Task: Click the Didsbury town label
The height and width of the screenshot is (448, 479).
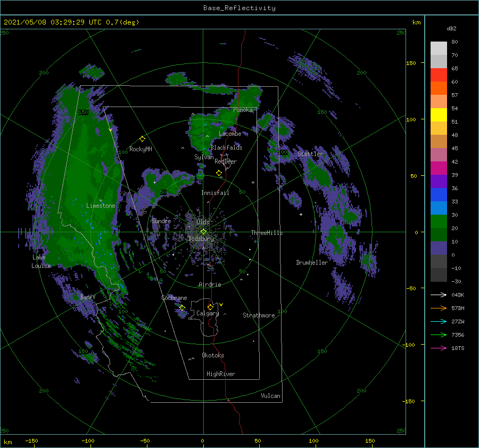Action: 201,239
